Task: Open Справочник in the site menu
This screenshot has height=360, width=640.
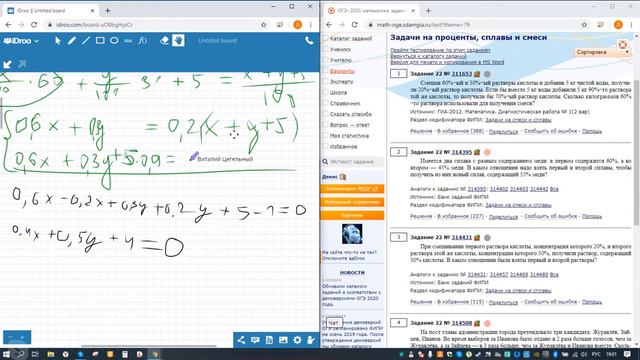Action: coord(345,103)
